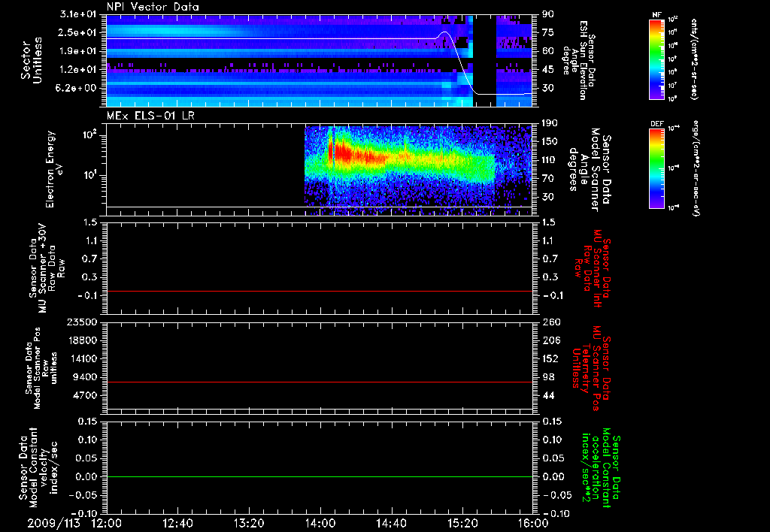Click the '2.5e+01' sector tick label
770x532 pixels.
point(78,33)
